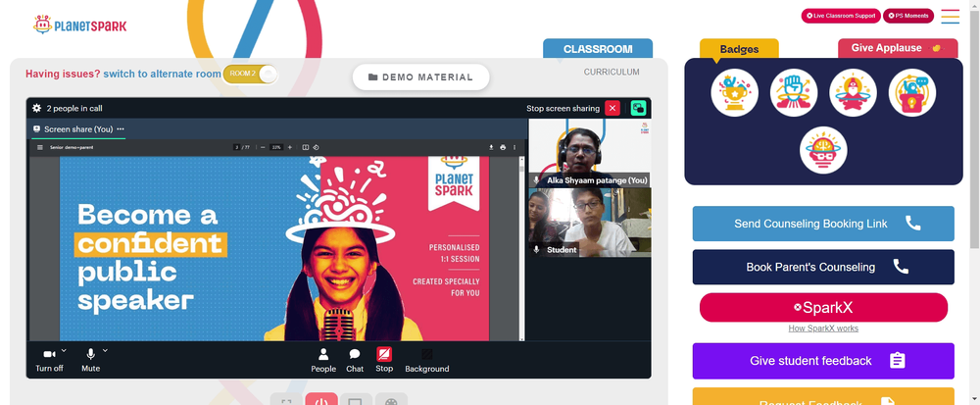This screenshot has width=980, height=405.
Task: Switch to the CLASSROOM tab
Action: click(598, 49)
